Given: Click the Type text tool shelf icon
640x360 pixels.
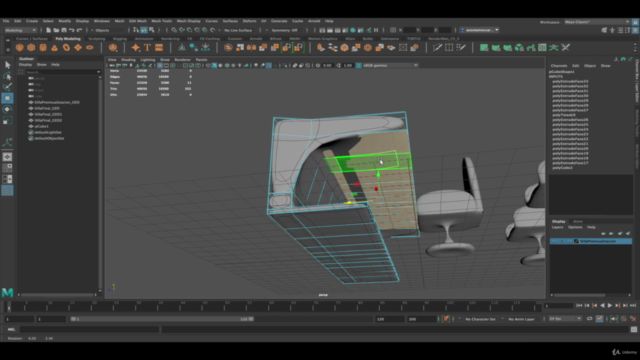Looking at the screenshot, I should [x=147, y=48].
